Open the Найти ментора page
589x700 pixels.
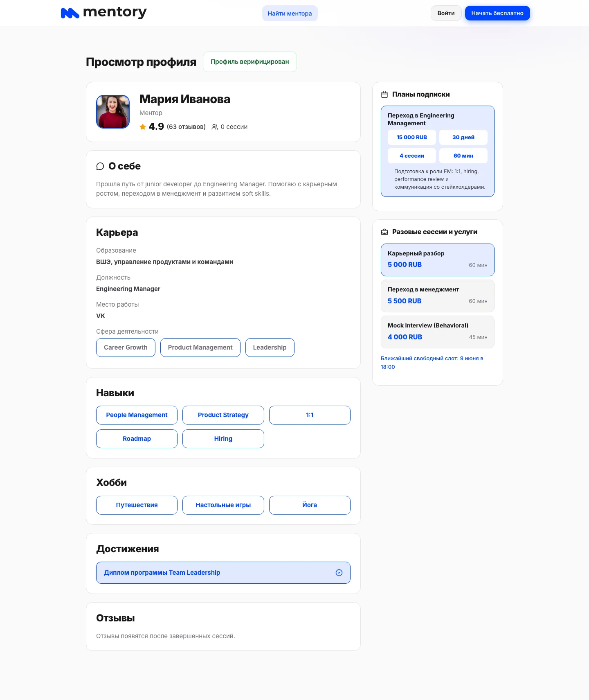(290, 14)
